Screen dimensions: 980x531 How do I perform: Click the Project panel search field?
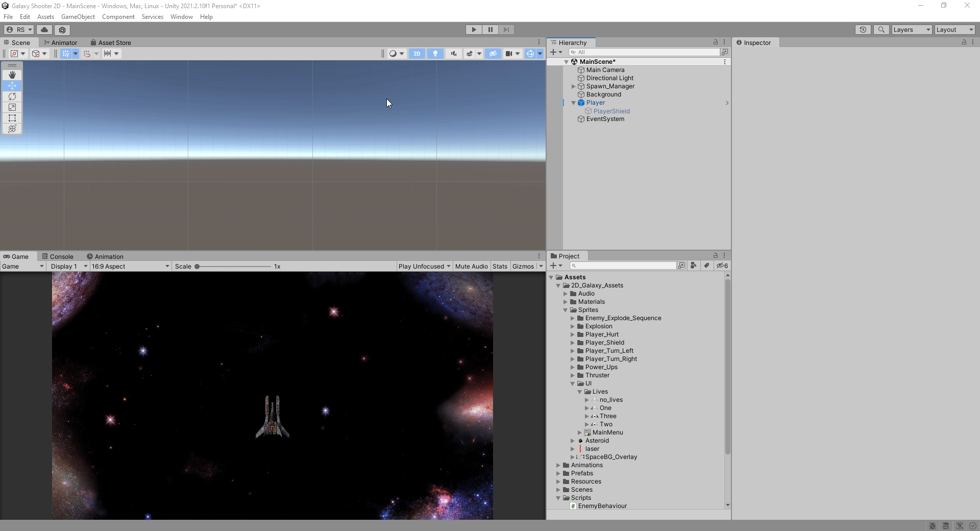[x=623, y=265]
